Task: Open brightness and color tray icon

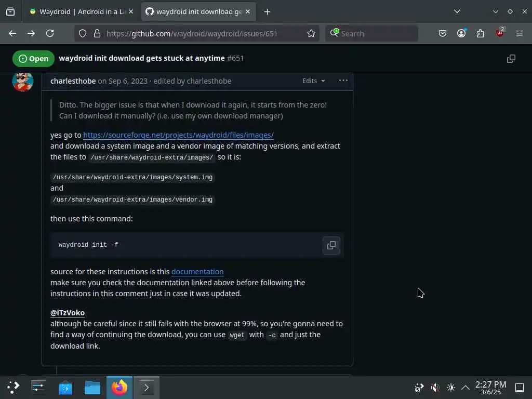Action: coord(450,388)
